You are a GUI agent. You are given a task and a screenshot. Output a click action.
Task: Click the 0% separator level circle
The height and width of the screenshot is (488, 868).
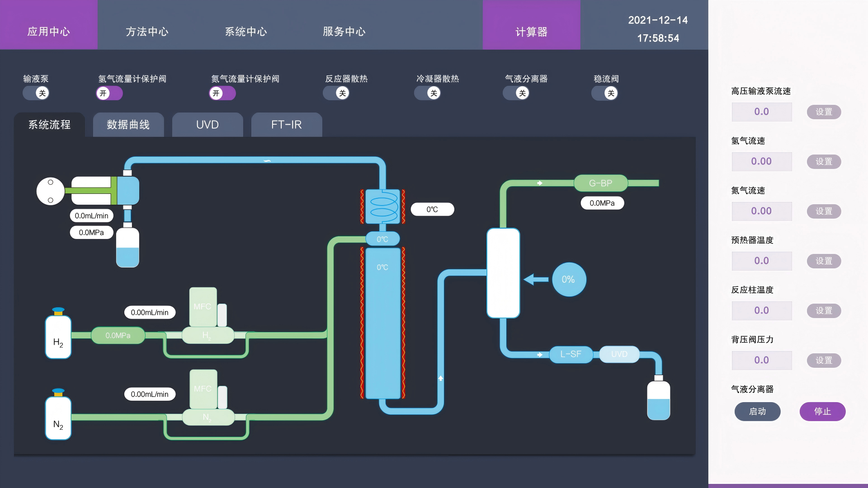(568, 280)
